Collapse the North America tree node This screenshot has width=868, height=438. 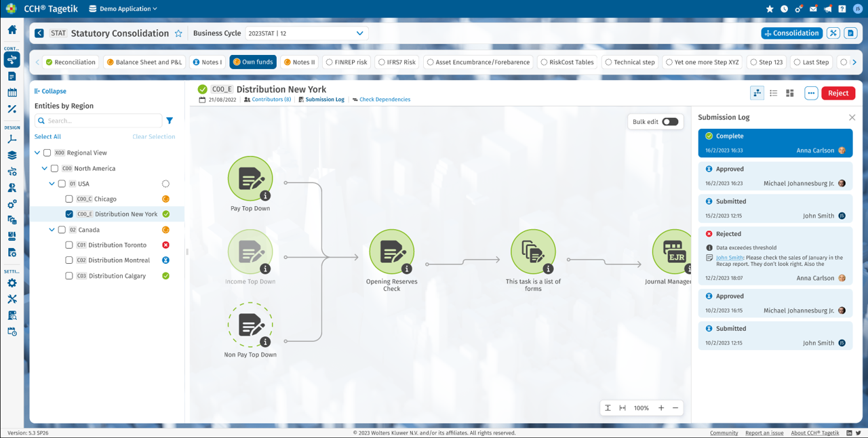[45, 169]
